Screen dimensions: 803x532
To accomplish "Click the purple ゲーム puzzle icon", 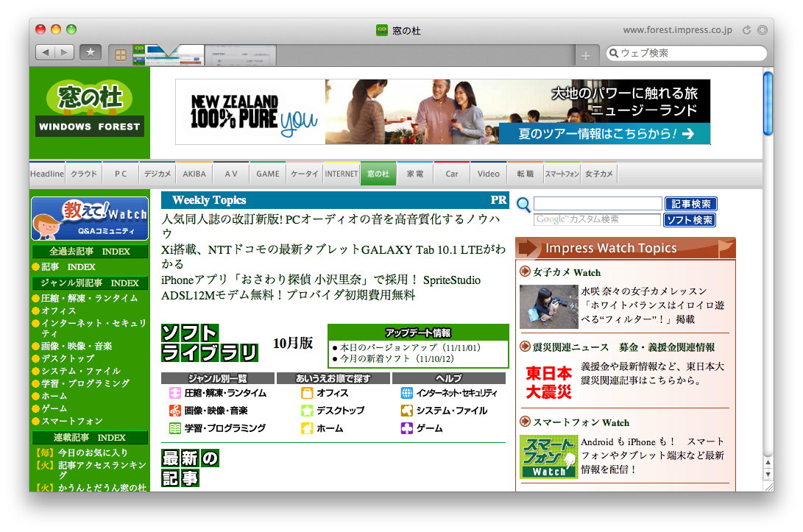I will [x=406, y=427].
